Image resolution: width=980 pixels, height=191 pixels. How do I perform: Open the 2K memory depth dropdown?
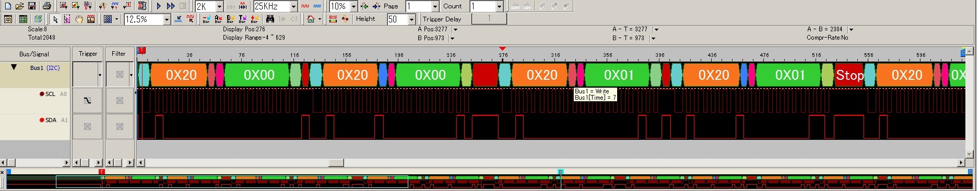(x=219, y=6)
